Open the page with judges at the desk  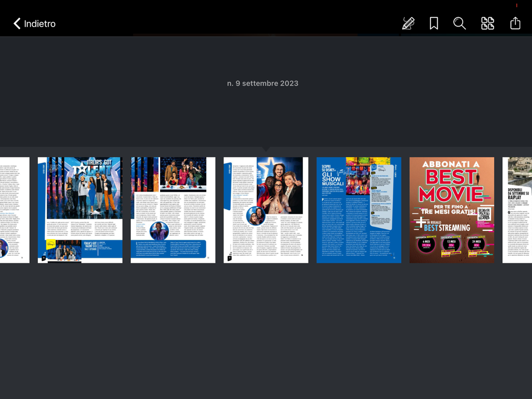click(x=173, y=210)
